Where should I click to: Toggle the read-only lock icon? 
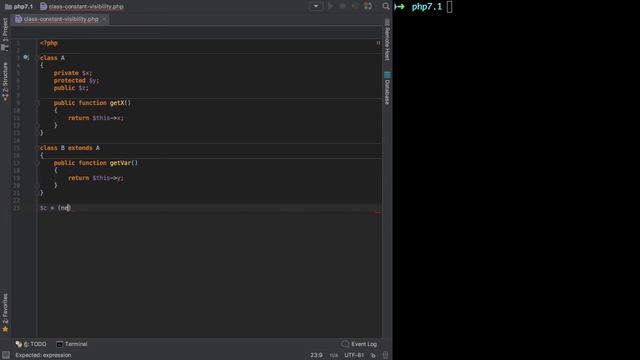coord(373,355)
